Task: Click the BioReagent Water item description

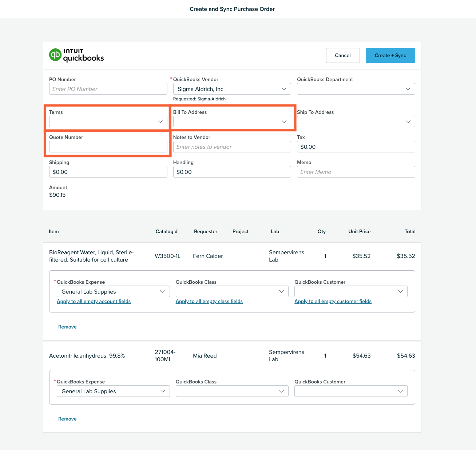Action: pyautogui.click(x=91, y=256)
